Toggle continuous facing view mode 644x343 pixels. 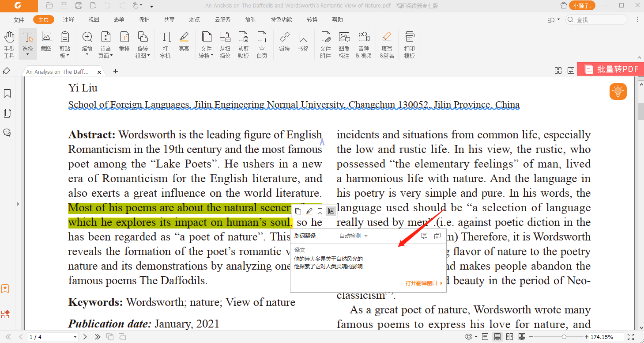pyautogui.click(x=522, y=337)
